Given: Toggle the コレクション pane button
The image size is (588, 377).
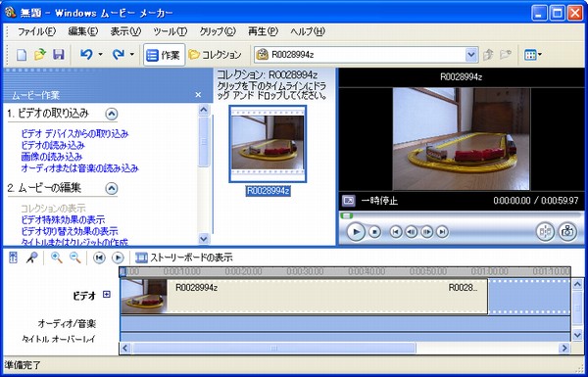Looking at the screenshot, I should (x=215, y=55).
